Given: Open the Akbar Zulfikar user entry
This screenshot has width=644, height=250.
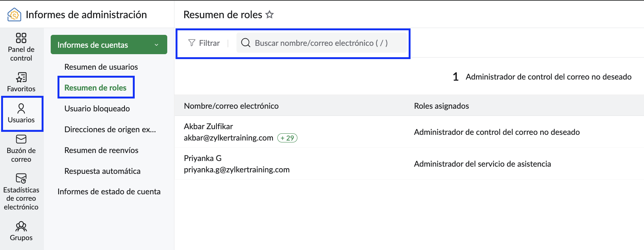Looking at the screenshot, I should coord(208,126).
